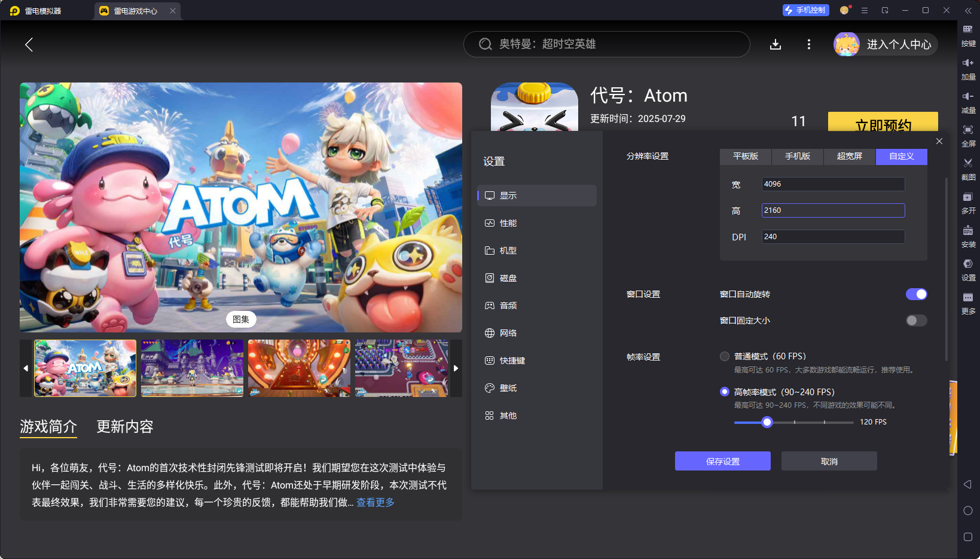Click the user avatar icon
The width and height of the screenshot is (980, 559).
847,44
